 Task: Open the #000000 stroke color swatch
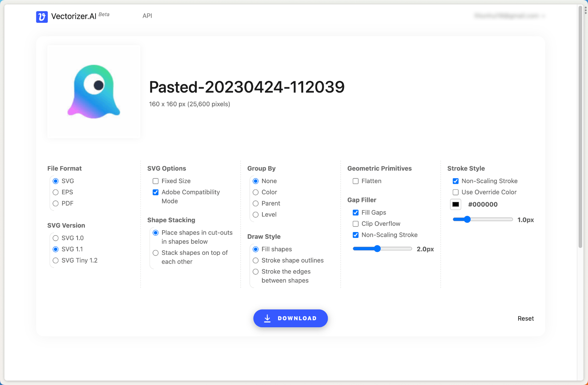tap(455, 204)
